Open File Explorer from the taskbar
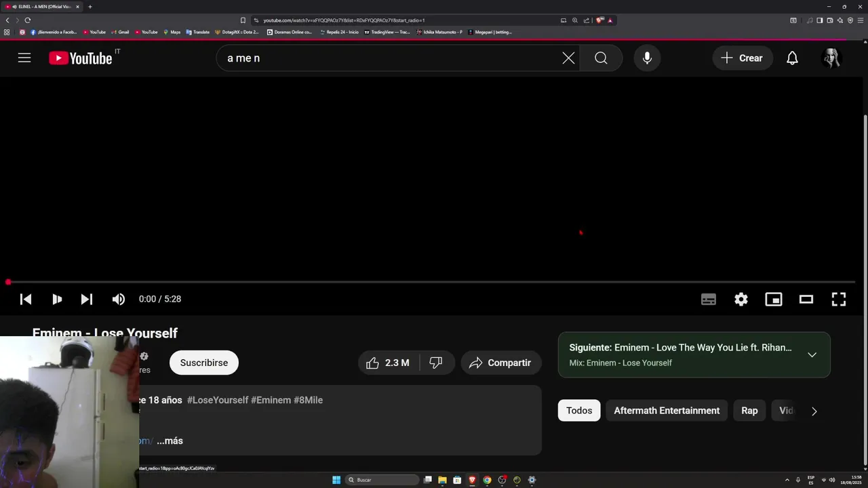Image resolution: width=868 pixels, height=488 pixels. click(442, 480)
